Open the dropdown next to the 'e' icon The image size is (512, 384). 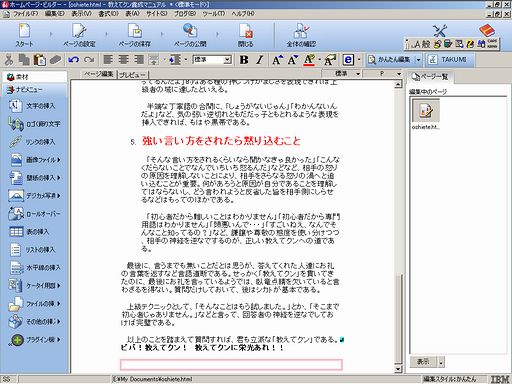tap(359, 60)
